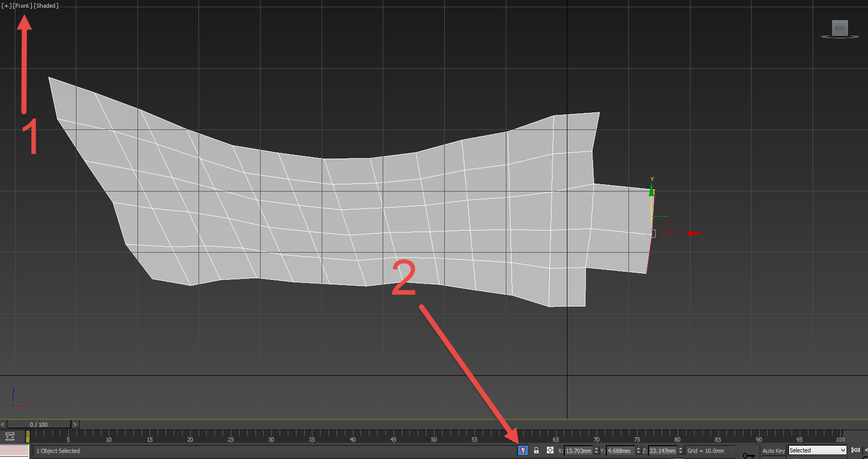Click the Z coordinate field showing 23.147mm
Image resolution: width=868 pixels, height=459 pixels.
point(663,451)
